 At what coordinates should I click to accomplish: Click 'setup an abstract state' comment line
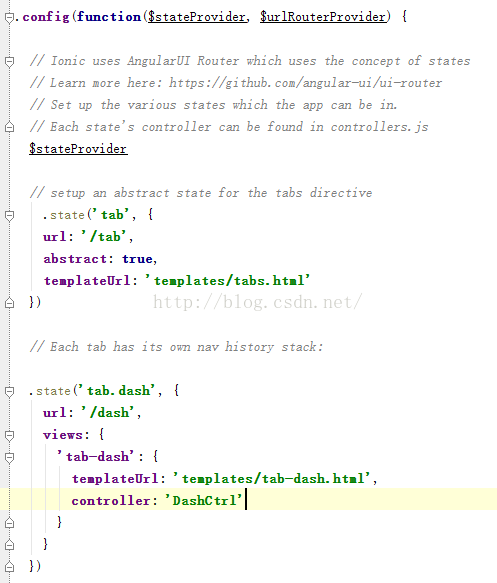coord(201,193)
